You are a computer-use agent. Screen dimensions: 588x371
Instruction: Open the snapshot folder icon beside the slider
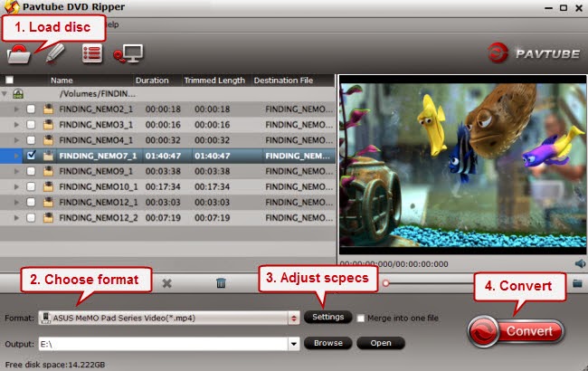(577, 283)
